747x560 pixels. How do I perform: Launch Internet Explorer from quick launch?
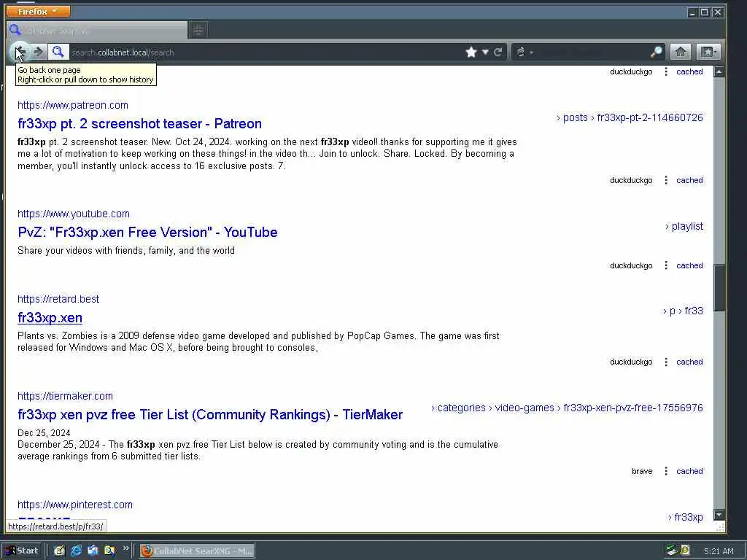click(76, 551)
